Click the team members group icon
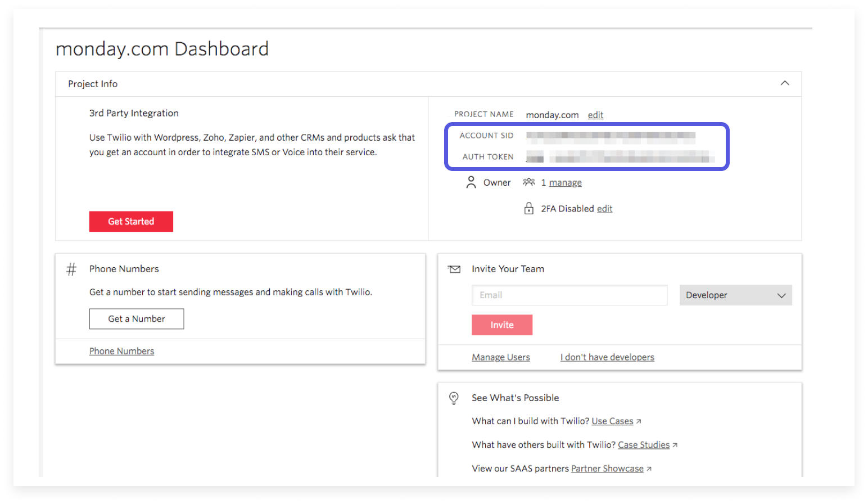868x504 pixels. [x=528, y=182]
